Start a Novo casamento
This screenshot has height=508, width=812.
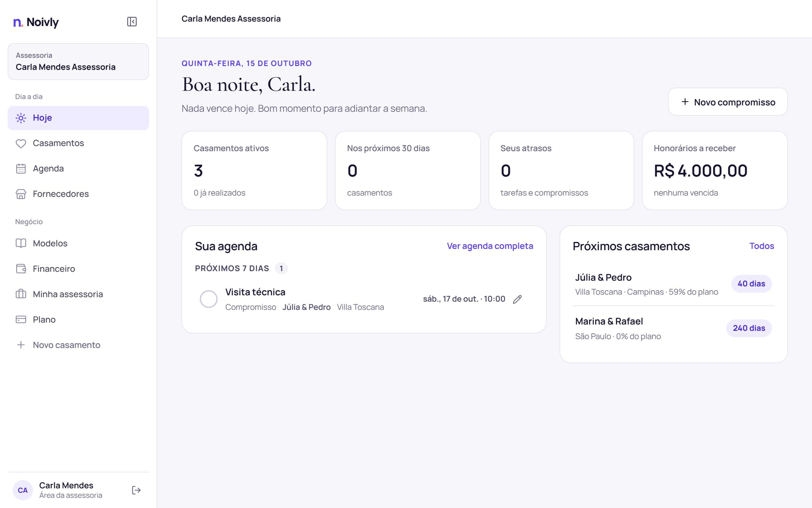click(x=78, y=345)
